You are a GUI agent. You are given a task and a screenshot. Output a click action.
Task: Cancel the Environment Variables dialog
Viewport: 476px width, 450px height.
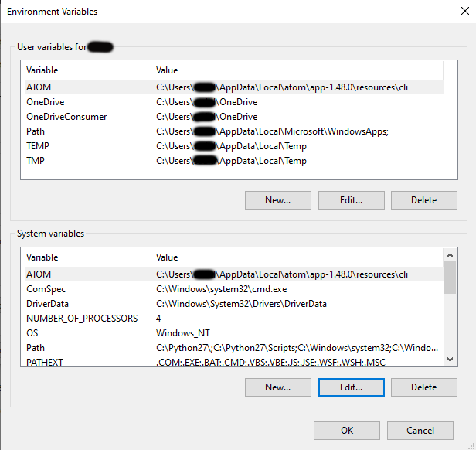[x=420, y=431]
